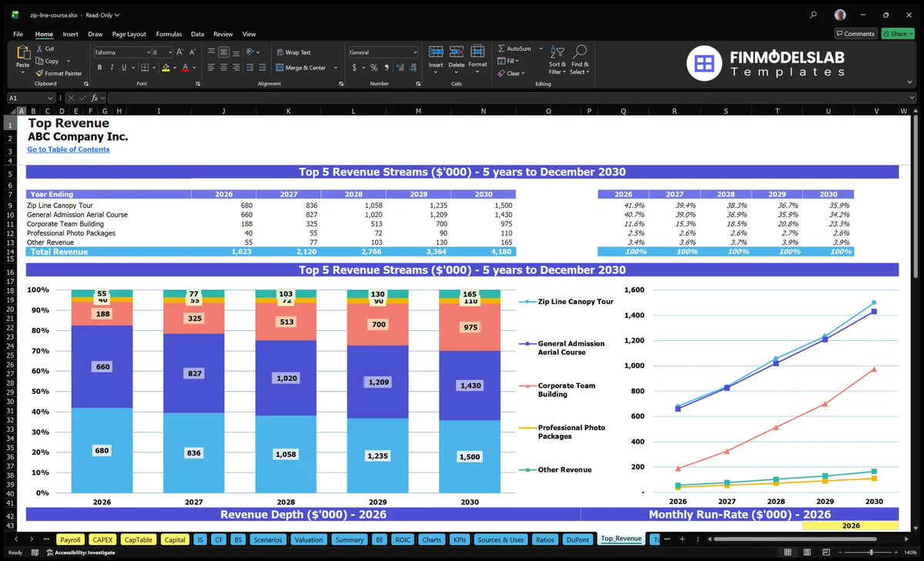Center text horizontally in Alignment group
This screenshot has height=561, width=924.
[x=223, y=68]
